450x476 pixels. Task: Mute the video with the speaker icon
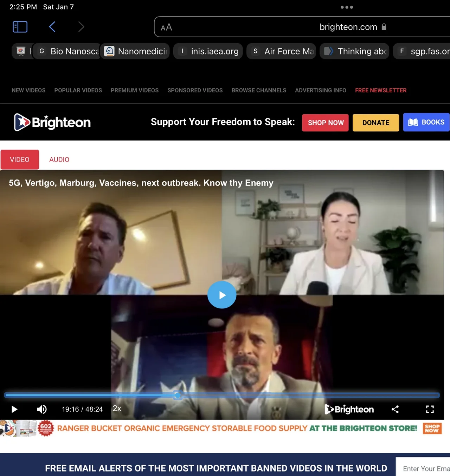(41, 409)
